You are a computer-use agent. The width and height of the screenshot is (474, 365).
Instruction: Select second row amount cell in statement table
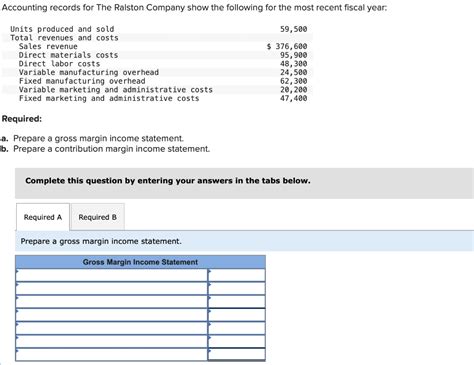point(237,289)
